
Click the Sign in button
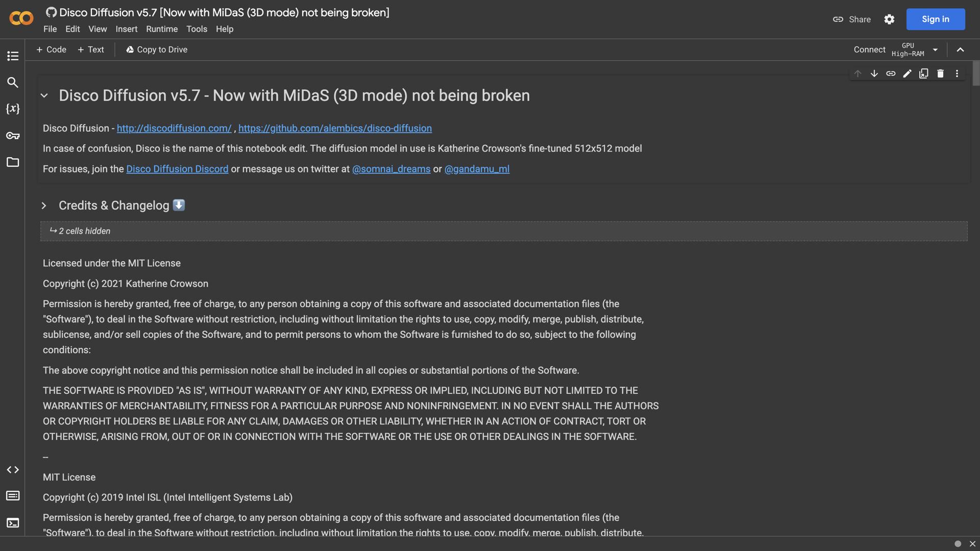coord(935,19)
